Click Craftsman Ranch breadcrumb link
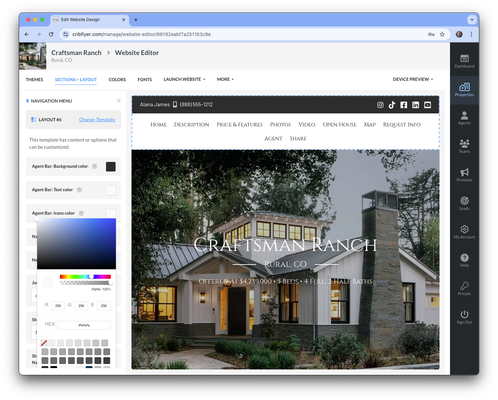 point(76,53)
